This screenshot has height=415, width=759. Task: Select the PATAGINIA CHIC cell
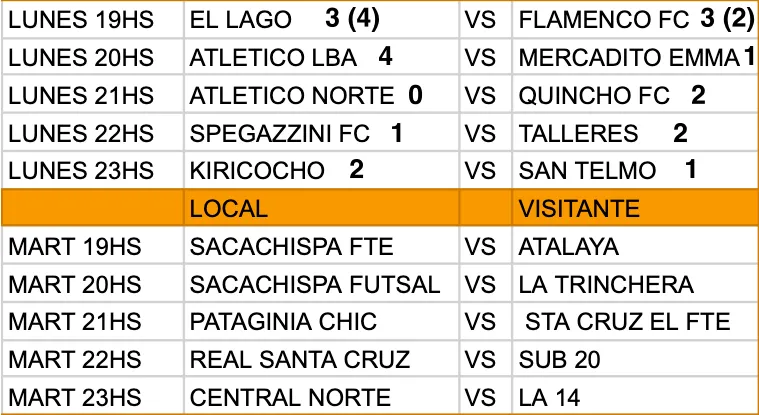tap(320, 322)
